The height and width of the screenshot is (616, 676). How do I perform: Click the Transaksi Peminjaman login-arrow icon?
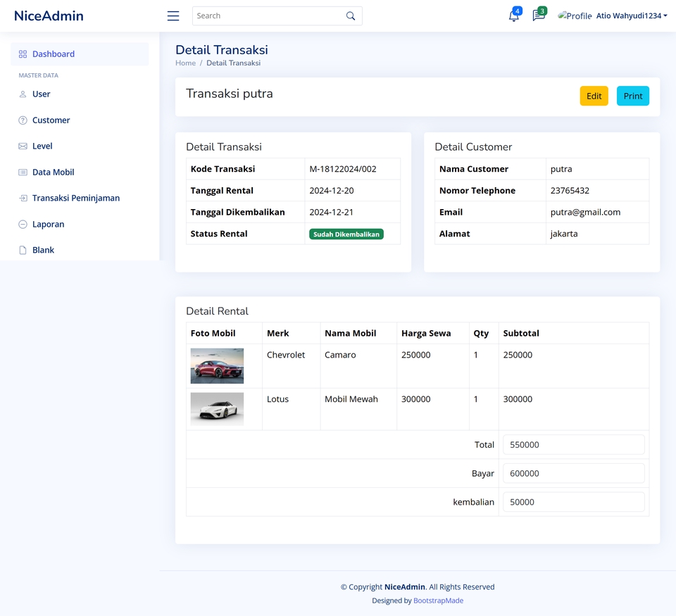[23, 199]
